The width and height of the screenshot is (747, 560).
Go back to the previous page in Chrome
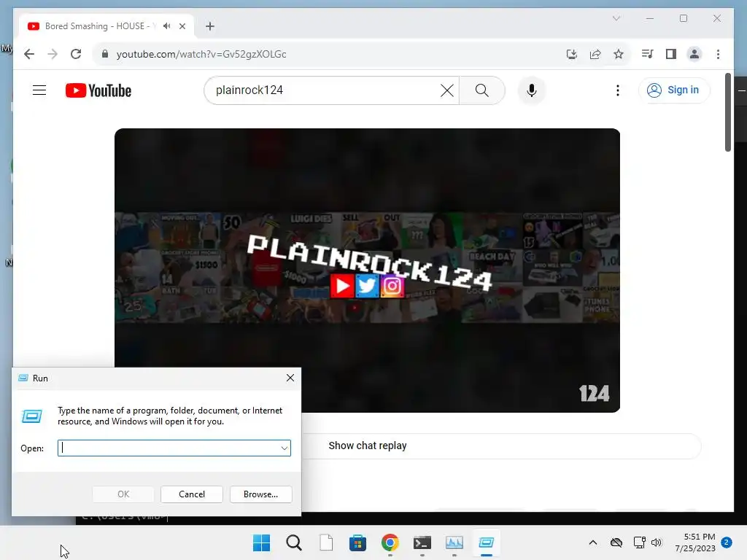pos(29,54)
